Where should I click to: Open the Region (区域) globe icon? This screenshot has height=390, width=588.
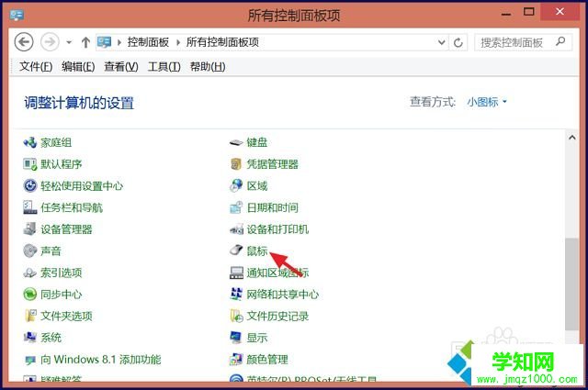[236, 185]
